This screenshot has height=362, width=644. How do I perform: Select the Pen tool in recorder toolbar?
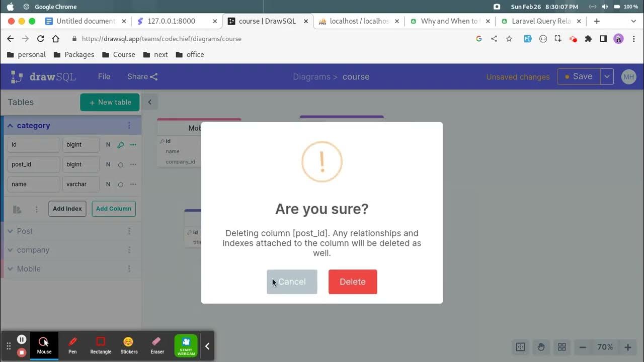coord(72,346)
